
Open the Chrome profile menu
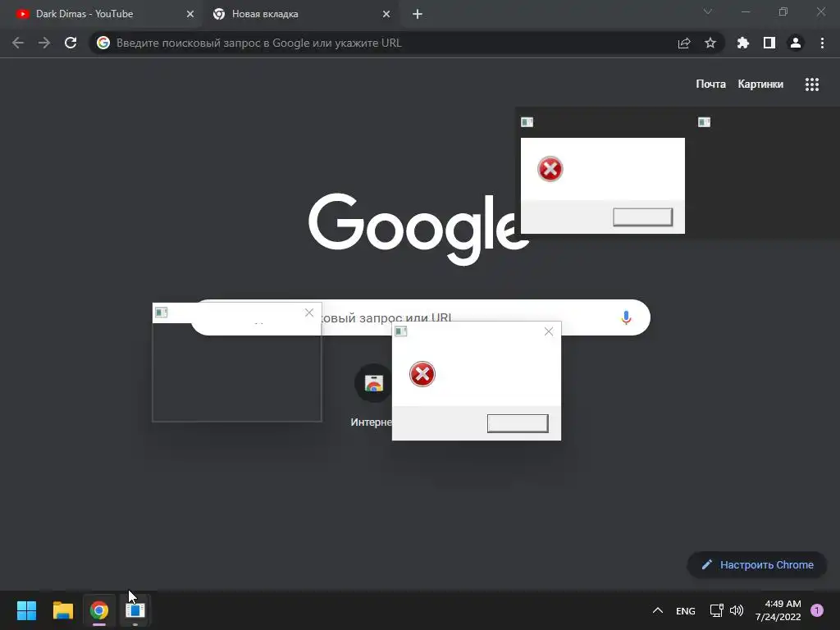click(x=796, y=43)
